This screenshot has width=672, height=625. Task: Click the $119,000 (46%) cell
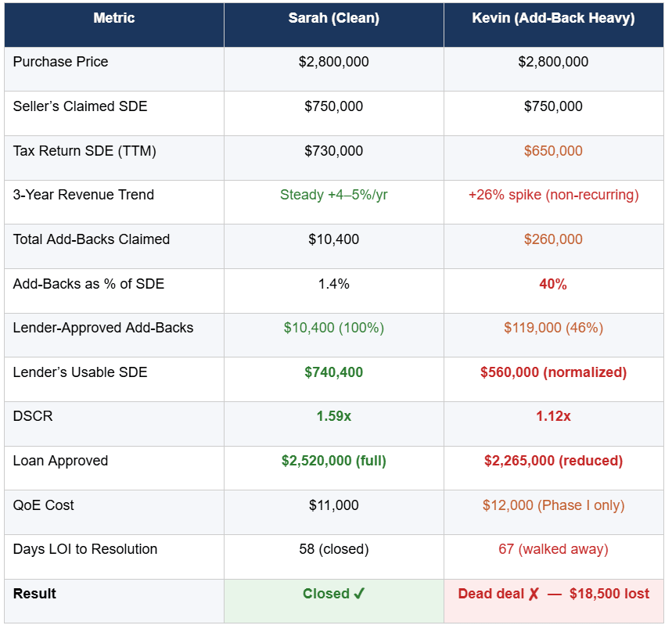tap(553, 328)
